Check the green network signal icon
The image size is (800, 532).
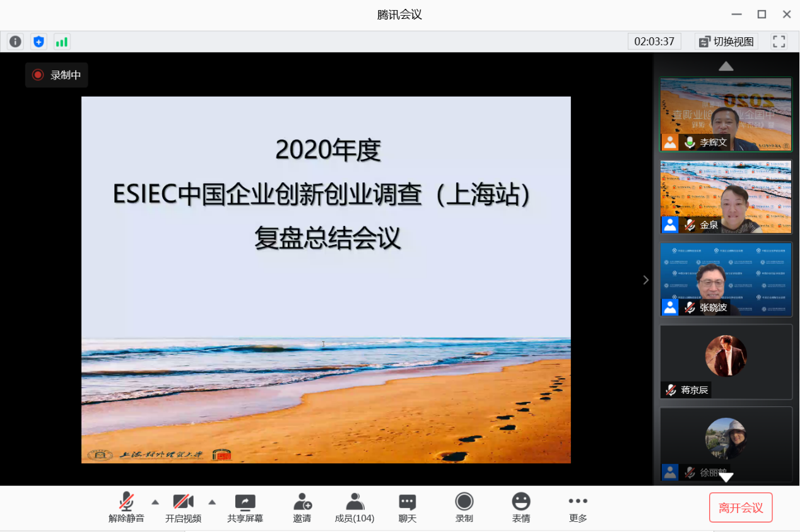[62, 42]
